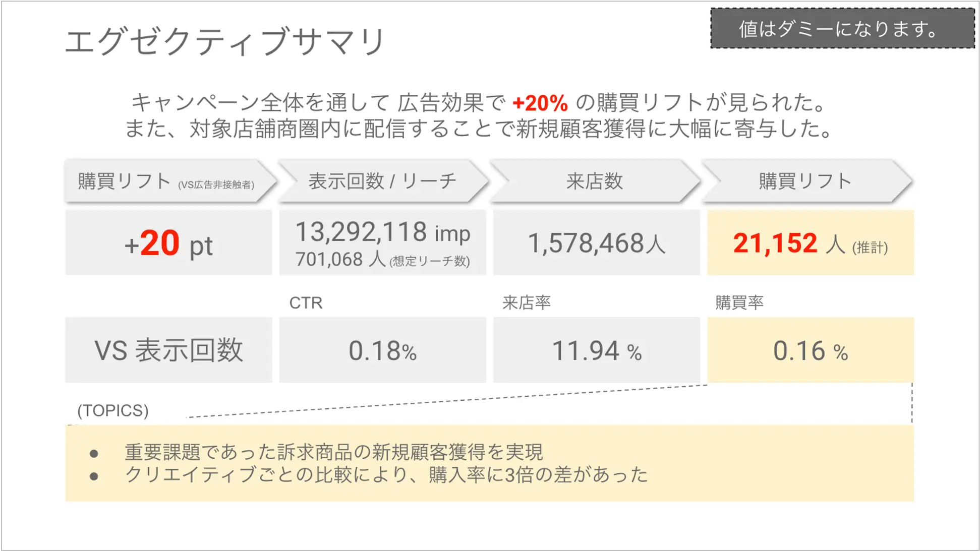Viewport: 980px width, 551px height.
Task: Click the 表示回数 / リーチ arrow header
Action: (382, 181)
